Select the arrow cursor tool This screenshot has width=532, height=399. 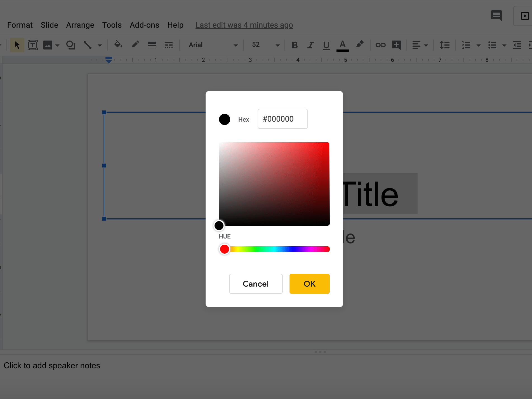(x=17, y=45)
